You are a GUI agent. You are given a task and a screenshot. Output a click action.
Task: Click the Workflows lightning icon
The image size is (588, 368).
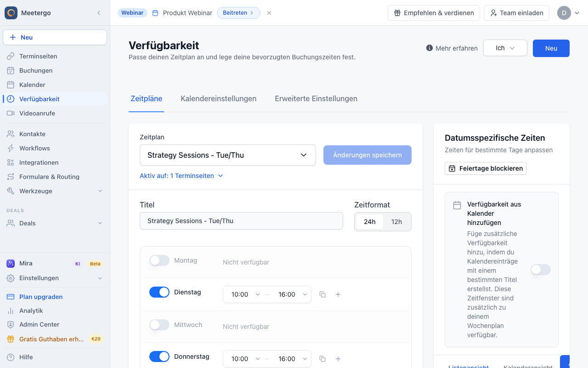(x=11, y=148)
